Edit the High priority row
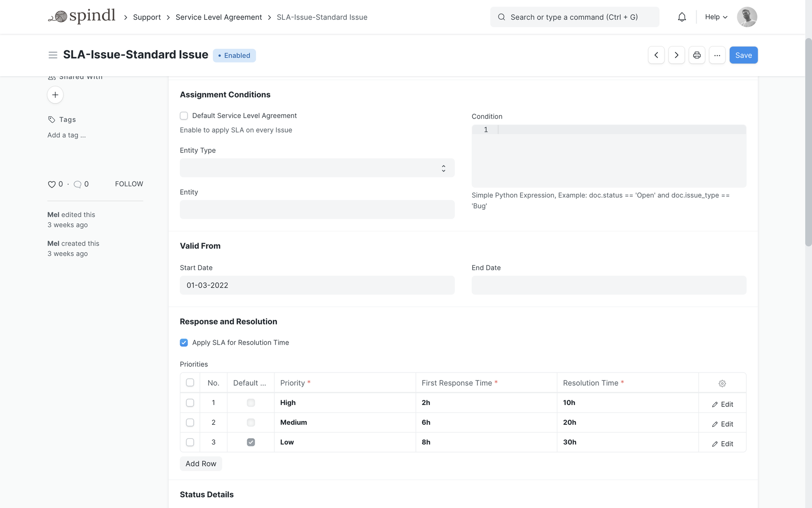Viewport: 812px width, 508px height. tap(722, 404)
